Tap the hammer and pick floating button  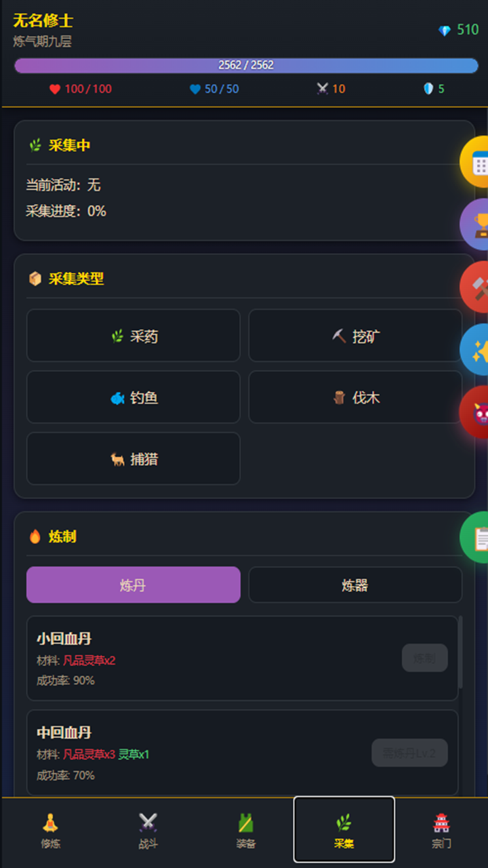coord(477,287)
